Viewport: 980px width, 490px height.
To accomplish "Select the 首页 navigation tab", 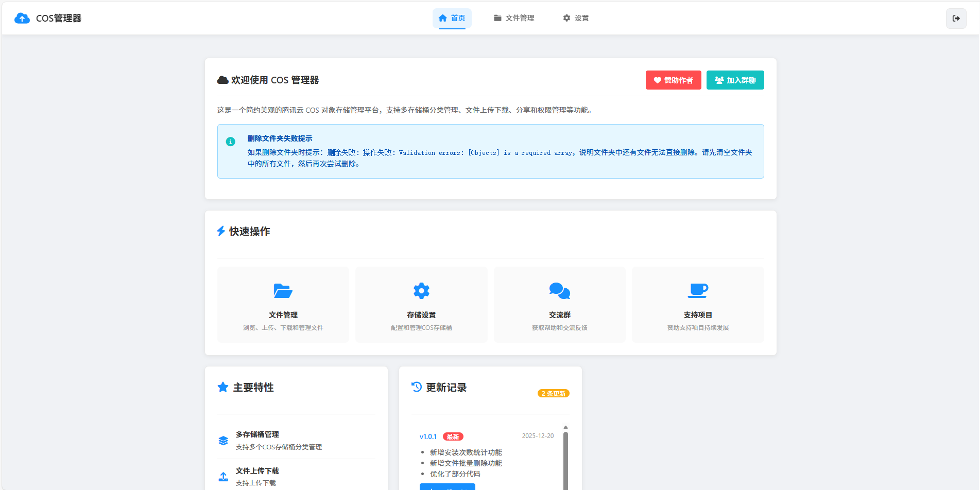I will pyautogui.click(x=452, y=18).
